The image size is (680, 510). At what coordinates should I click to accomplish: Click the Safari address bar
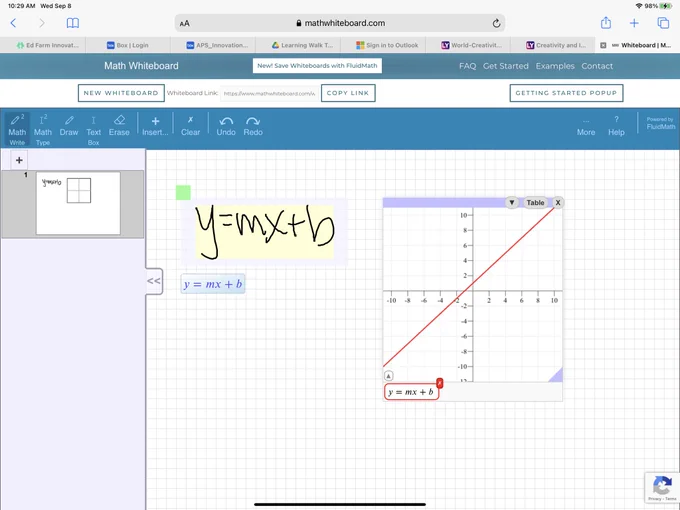click(340, 23)
